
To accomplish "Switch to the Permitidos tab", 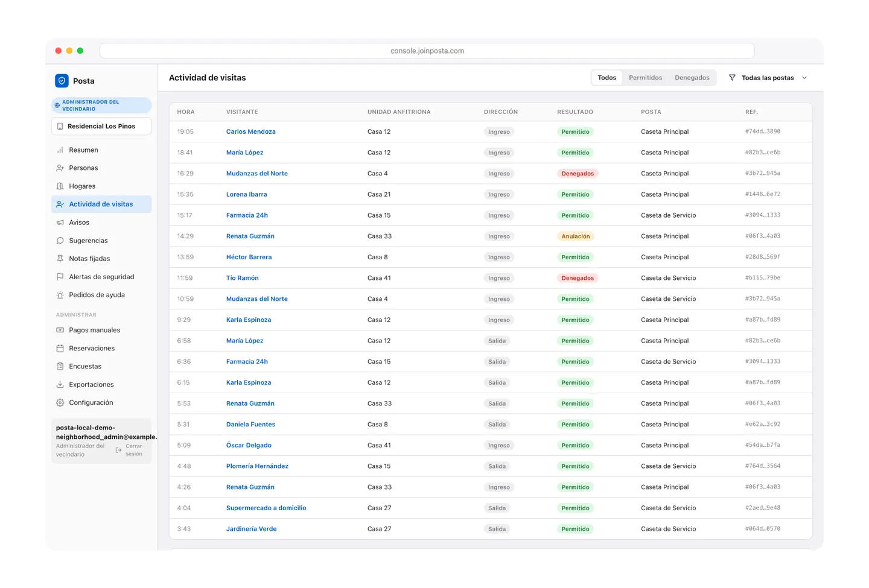I will pos(645,78).
